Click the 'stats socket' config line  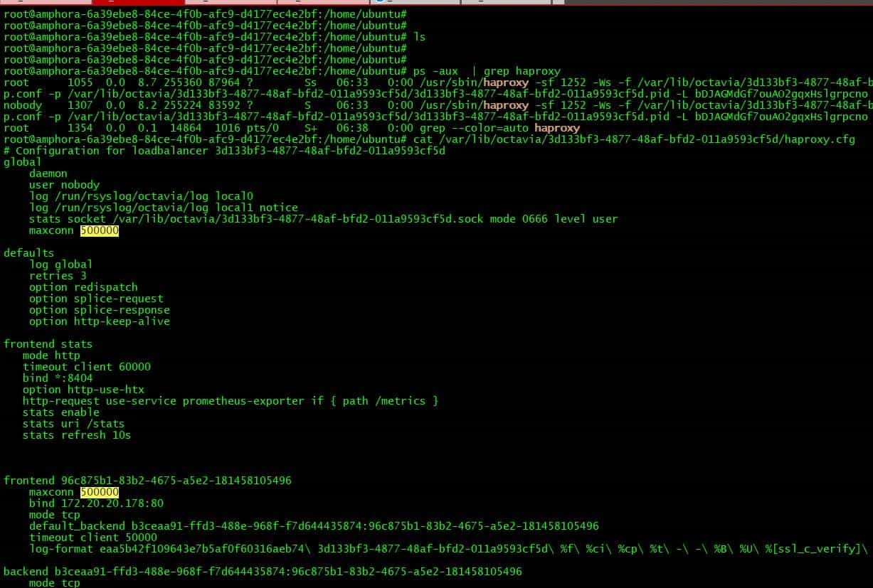(x=324, y=219)
